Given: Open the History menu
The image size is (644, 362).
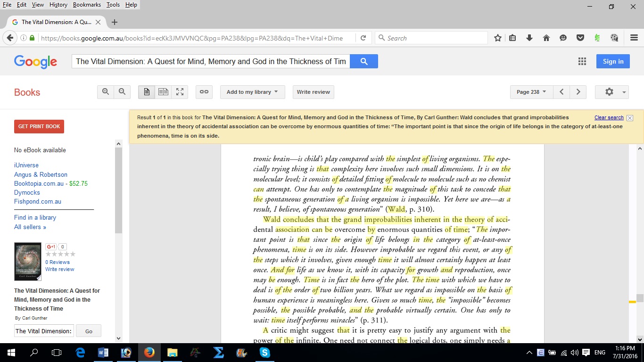Looking at the screenshot, I should pyautogui.click(x=58, y=5).
